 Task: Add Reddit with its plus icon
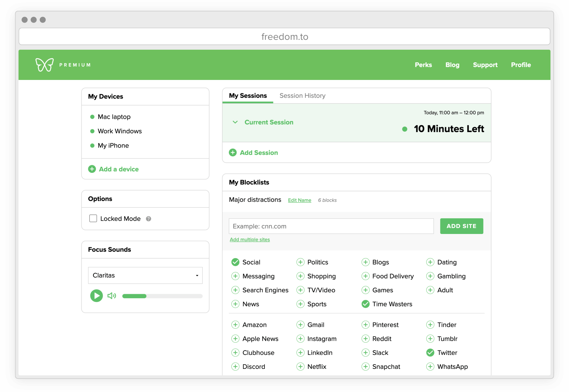coord(366,339)
